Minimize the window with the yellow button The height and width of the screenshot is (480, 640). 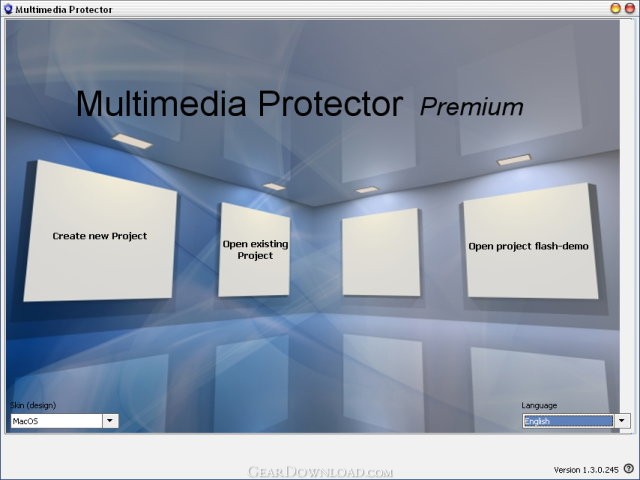(616, 8)
